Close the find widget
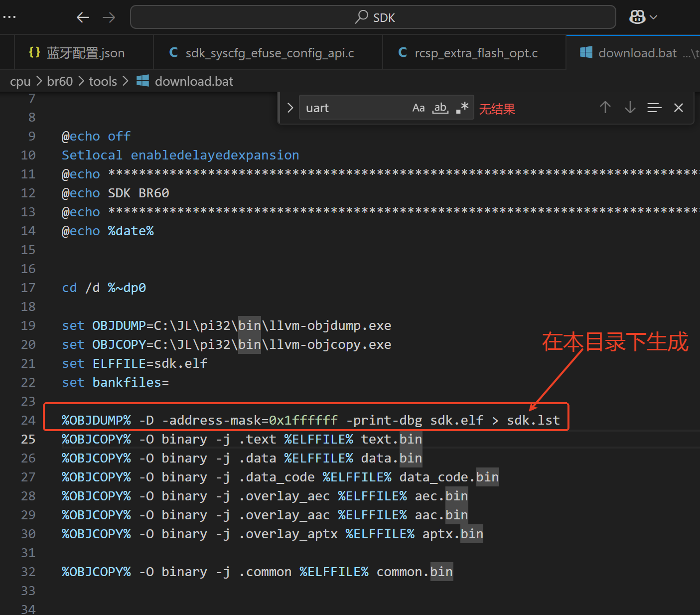Screen dimensions: 700x615 [x=679, y=108]
